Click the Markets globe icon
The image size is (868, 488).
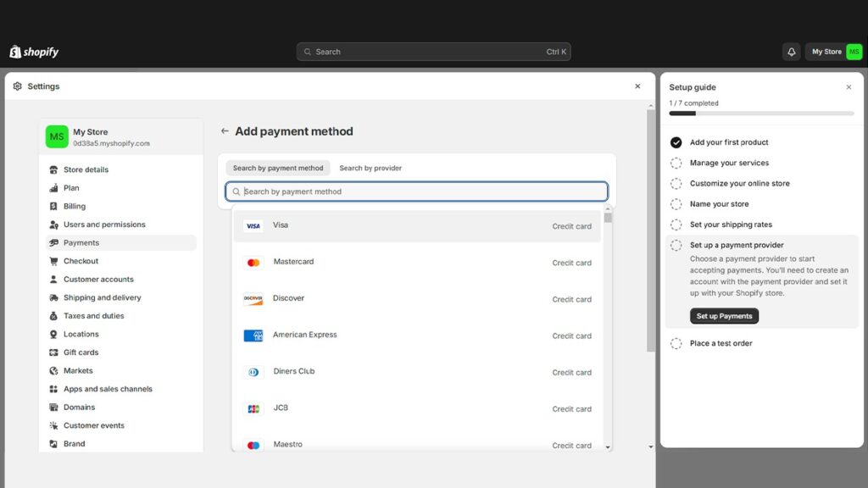(53, 370)
